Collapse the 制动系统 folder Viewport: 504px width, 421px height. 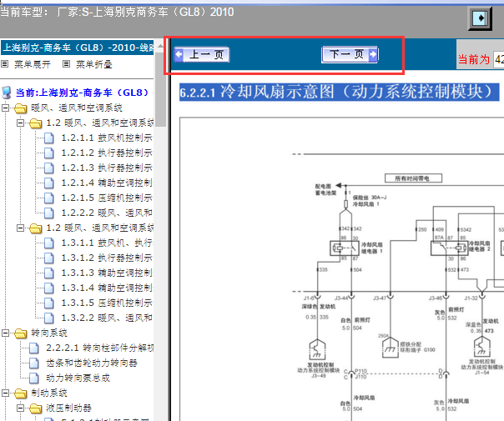point(6,393)
